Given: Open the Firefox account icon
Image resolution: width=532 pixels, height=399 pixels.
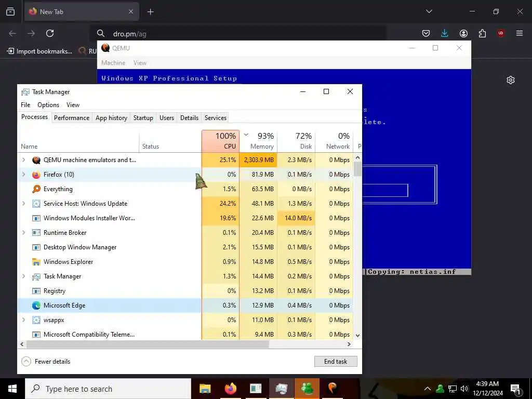Looking at the screenshot, I should click(x=463, y=33).
